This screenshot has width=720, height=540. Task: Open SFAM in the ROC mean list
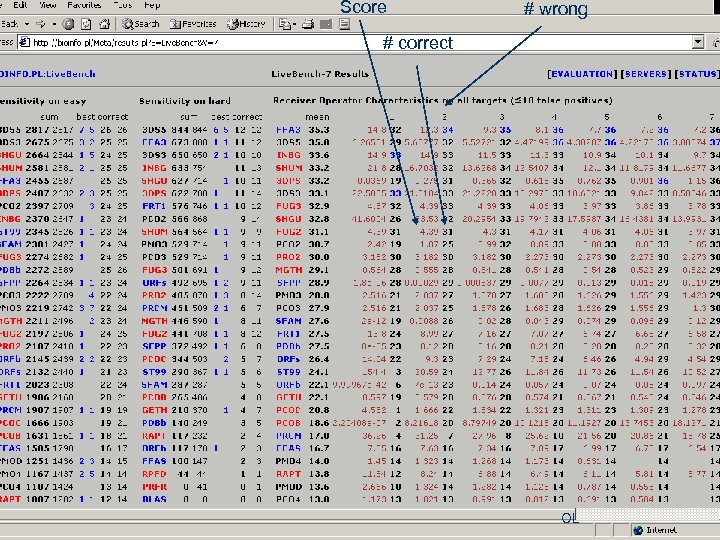[x=288, y=321]
